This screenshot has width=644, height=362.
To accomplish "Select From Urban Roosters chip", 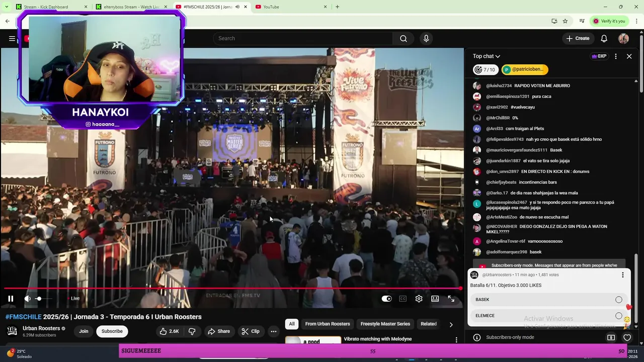I will pos(328,324).
